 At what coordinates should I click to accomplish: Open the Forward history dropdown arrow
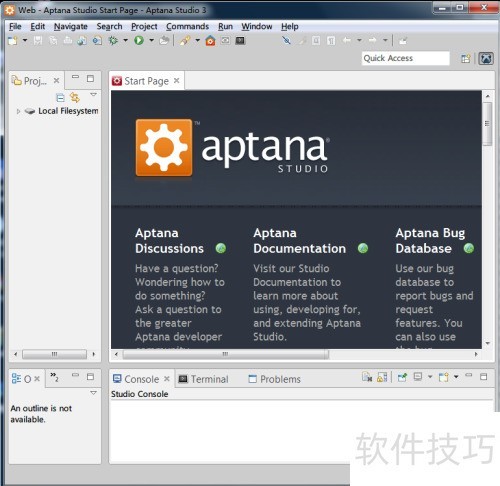(385, 41)
